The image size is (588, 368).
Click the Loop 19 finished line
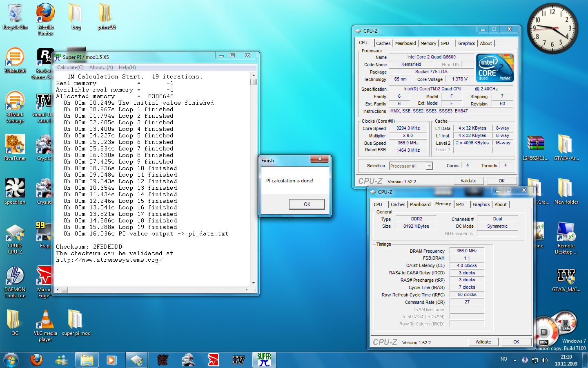120,227
